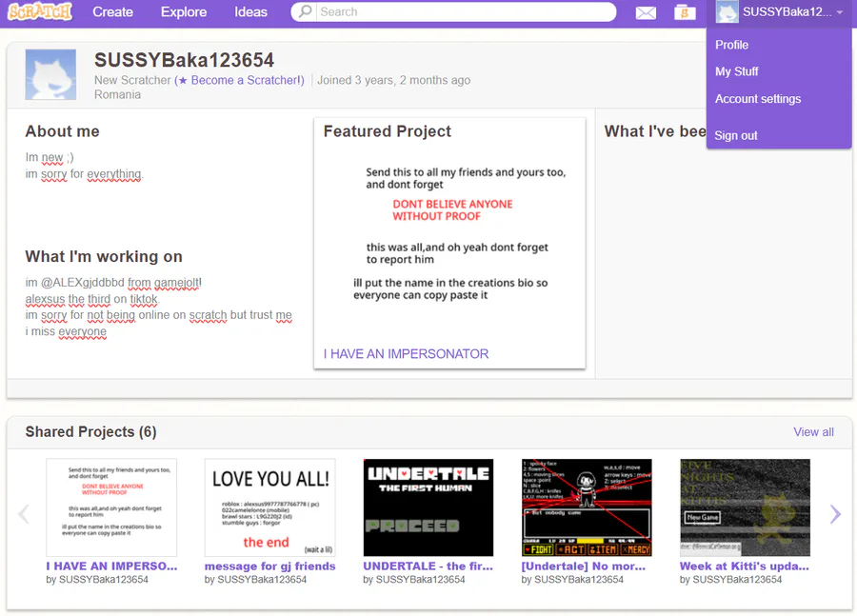Choose Sign out in account menu
The width and height of the screenshot is (857, 616).
[736, 135]
